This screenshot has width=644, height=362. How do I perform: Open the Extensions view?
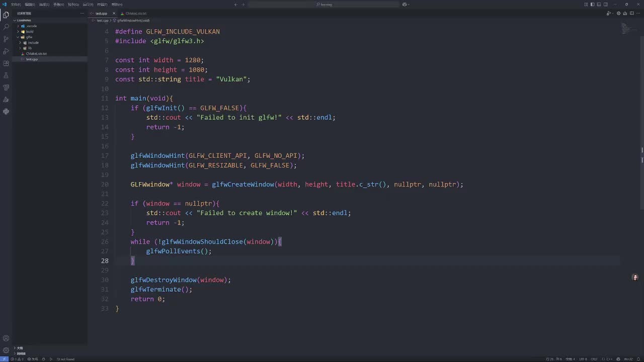6,63
